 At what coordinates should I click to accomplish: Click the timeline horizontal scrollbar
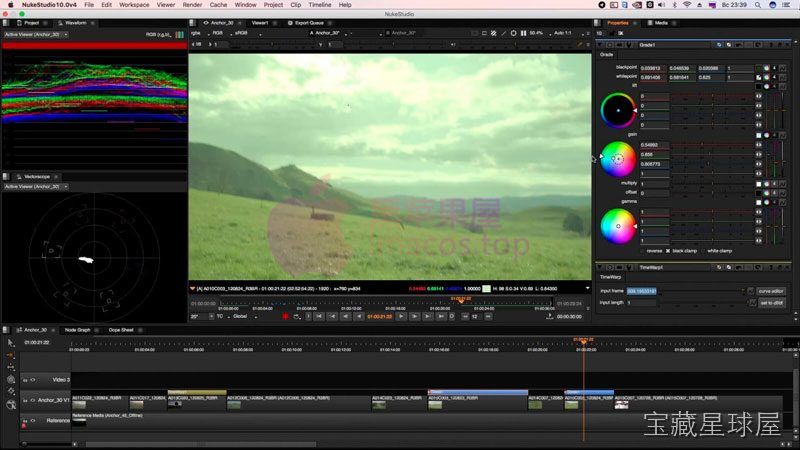200,444
